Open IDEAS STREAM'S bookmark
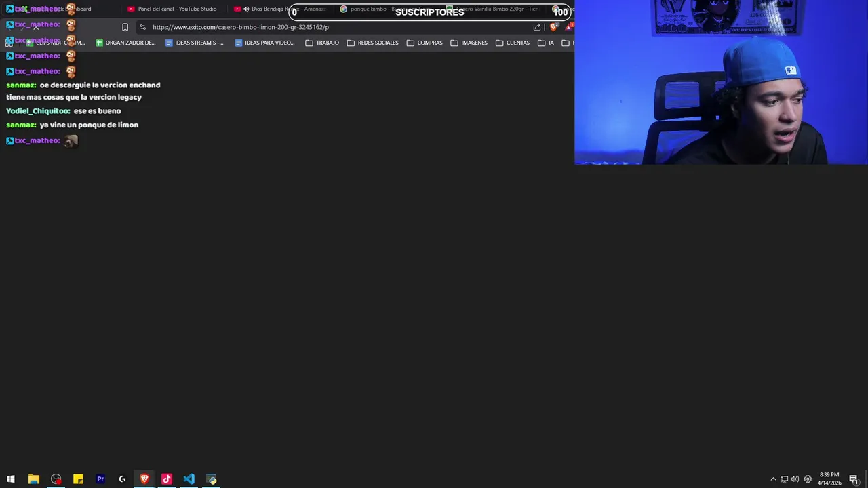 [195, 43]
